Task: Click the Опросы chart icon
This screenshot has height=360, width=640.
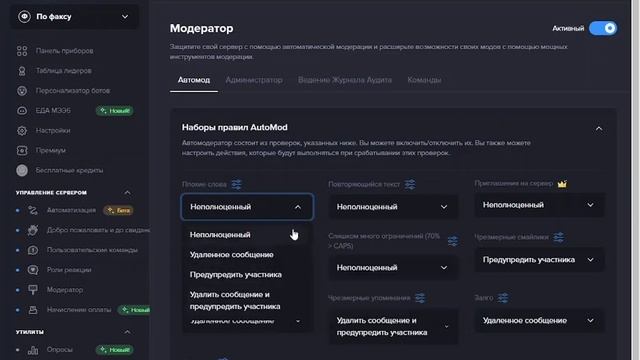Action: [33, 350]
